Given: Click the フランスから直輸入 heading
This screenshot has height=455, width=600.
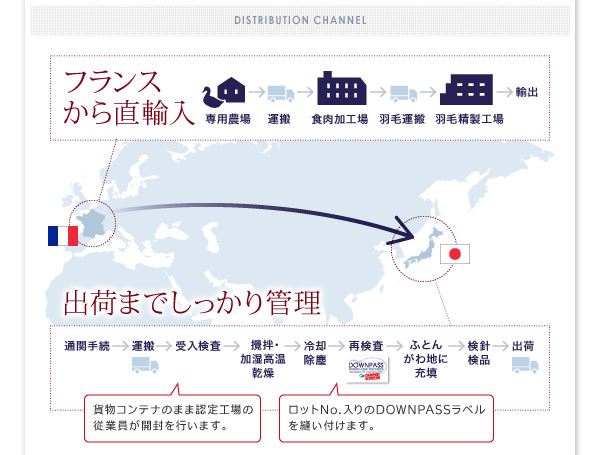Looking at the screenshot, I should (129, 98).
